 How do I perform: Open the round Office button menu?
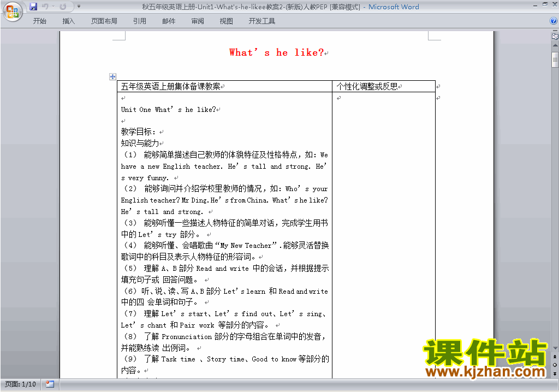[13, 12]
